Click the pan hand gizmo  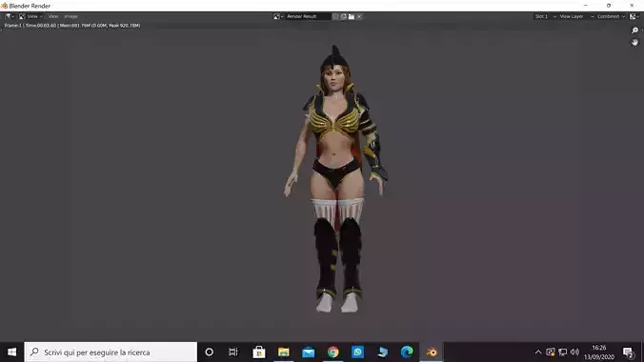[635, 42]
